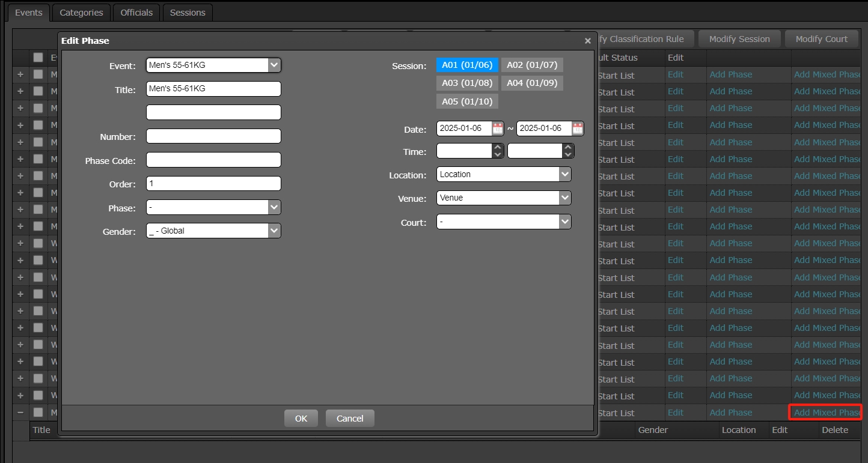
Task: Expand the first event row
Action: 20,74
